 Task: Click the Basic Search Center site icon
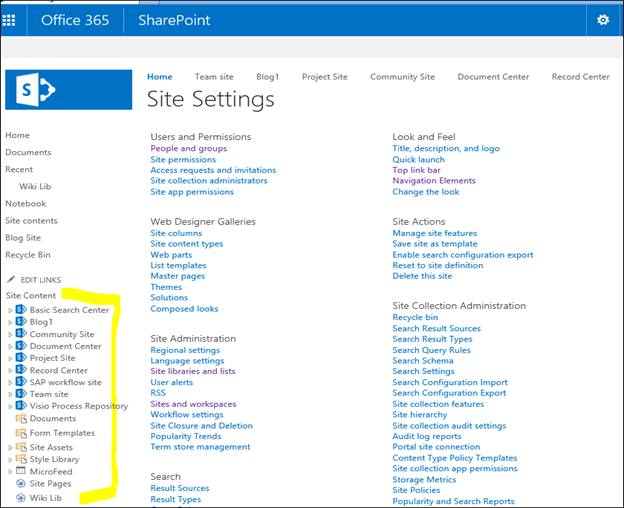[21, 310]
